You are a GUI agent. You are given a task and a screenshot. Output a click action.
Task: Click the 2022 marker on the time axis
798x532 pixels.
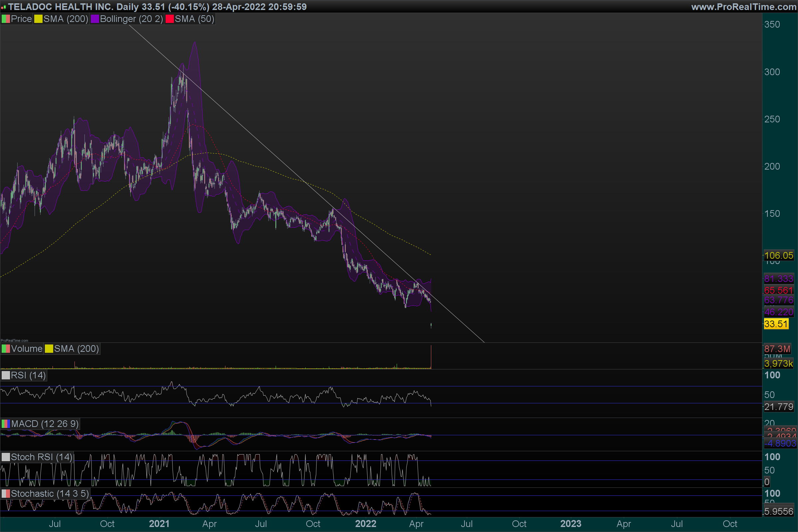point(365,524)
